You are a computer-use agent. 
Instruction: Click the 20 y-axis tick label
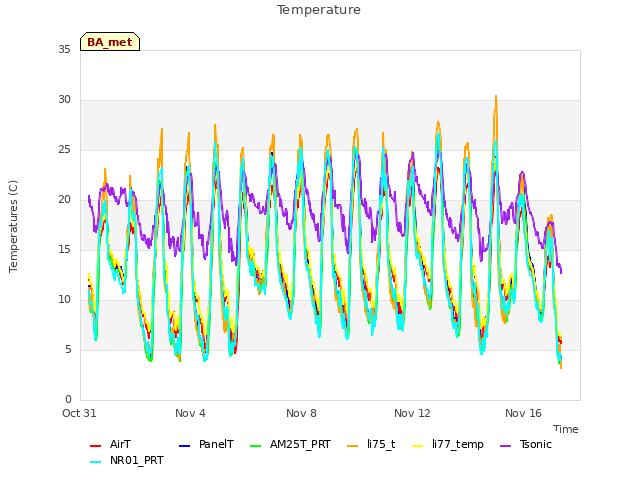(64, 200)
